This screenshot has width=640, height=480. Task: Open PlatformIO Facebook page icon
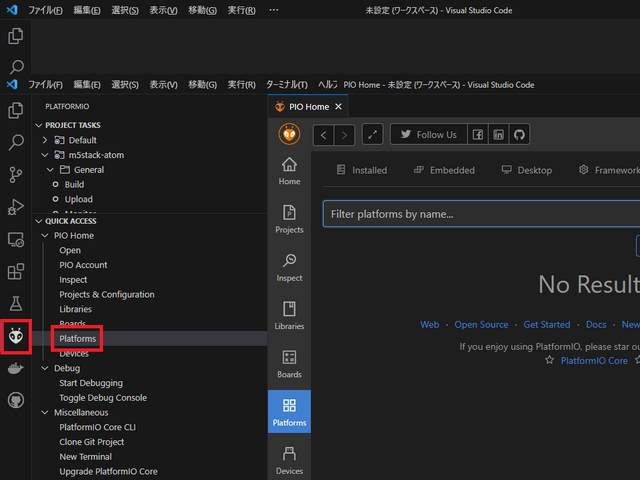pyautogui.click(x=478, y=134)
